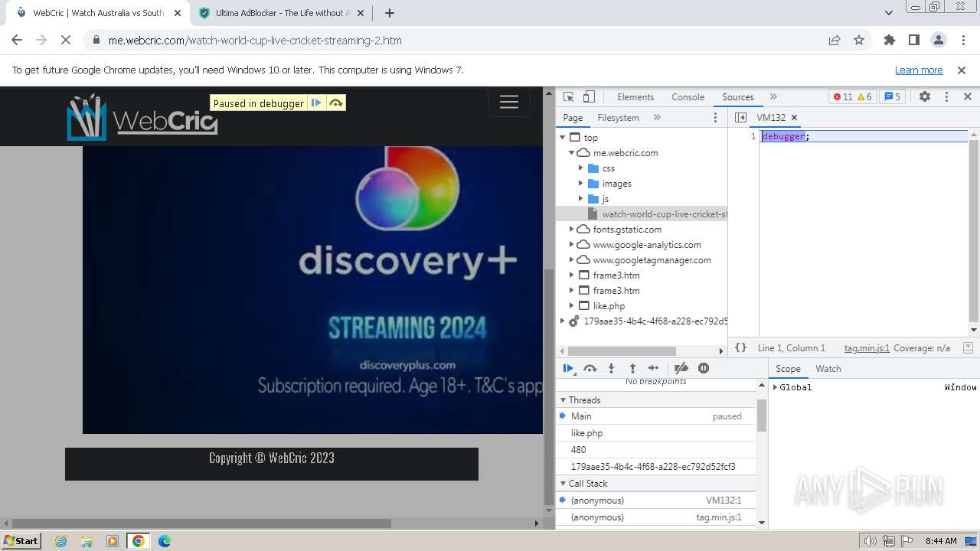This screenshot has height=551, width=980.
Task: Click the address bar URL
Action: point(255,41)
